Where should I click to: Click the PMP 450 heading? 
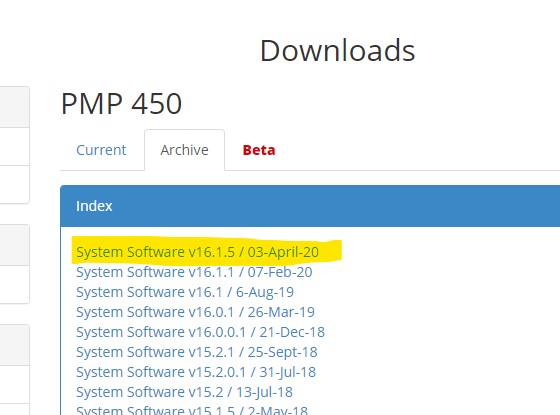(x=121, y=104)
